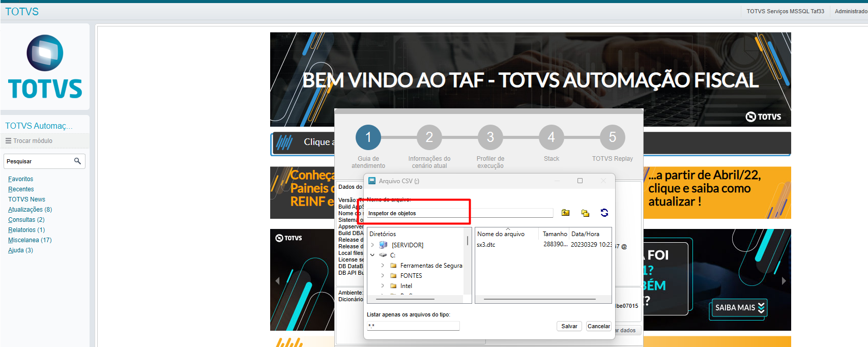The width and height of the screenshot is (868, 347).
Task: Go to step 1 Guia de atendimento
Action: (368, 137)
